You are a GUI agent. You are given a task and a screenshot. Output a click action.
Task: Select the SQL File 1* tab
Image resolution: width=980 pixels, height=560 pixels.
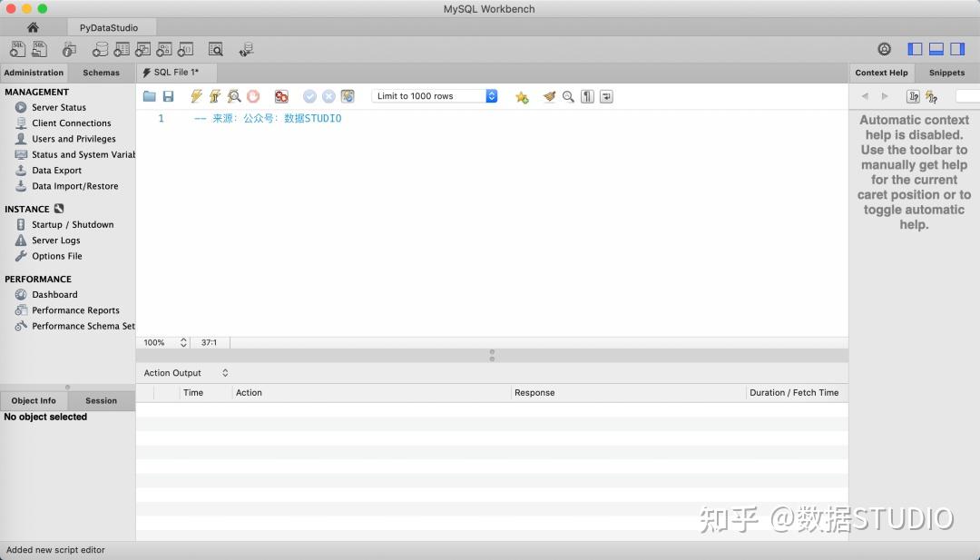click(176, 73)
